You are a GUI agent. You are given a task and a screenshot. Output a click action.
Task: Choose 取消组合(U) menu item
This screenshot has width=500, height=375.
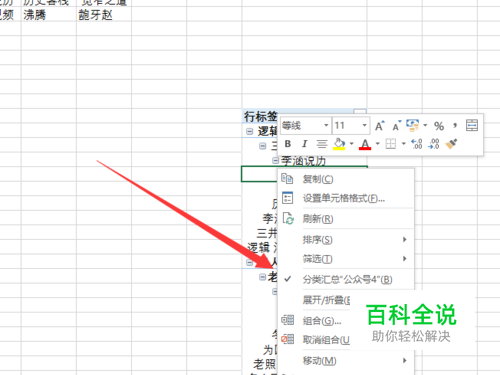click(x=326, y=340)
